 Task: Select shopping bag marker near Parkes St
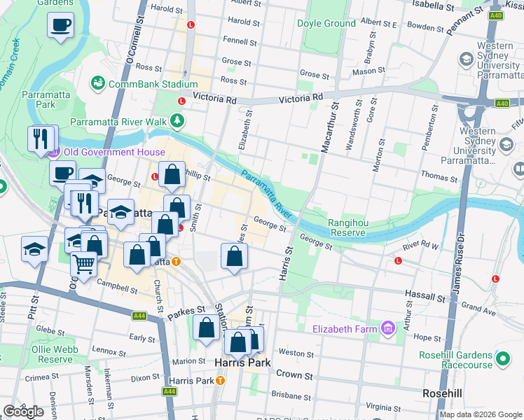207,328
